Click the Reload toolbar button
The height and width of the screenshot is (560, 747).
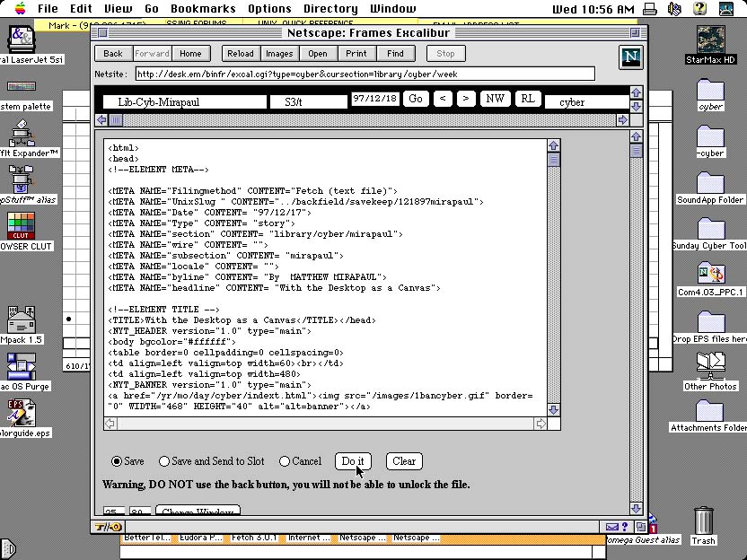tap(240, 54)
